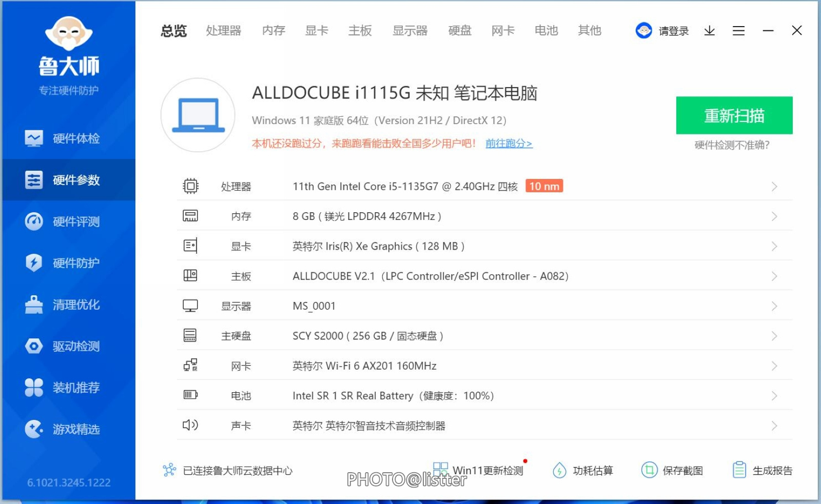Screen dimensions: 821x504
Task: Switch to the 硬盘 tab
Action: coord(460,31)
